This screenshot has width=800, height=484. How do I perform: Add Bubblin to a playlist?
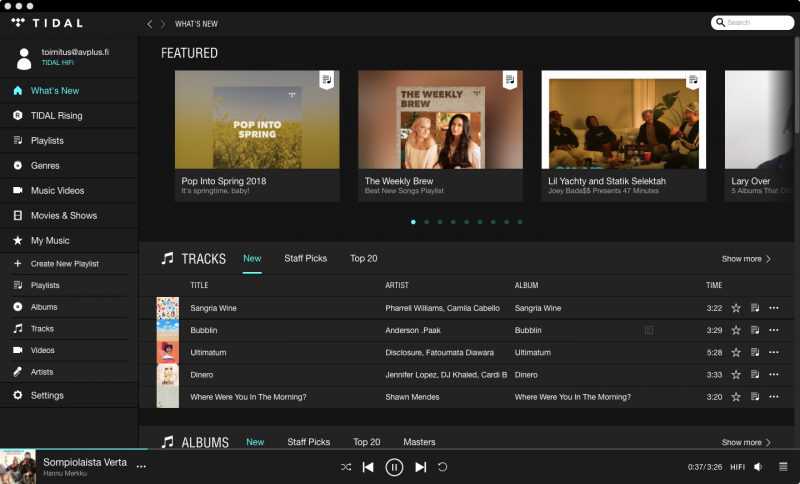coord(755,330)
